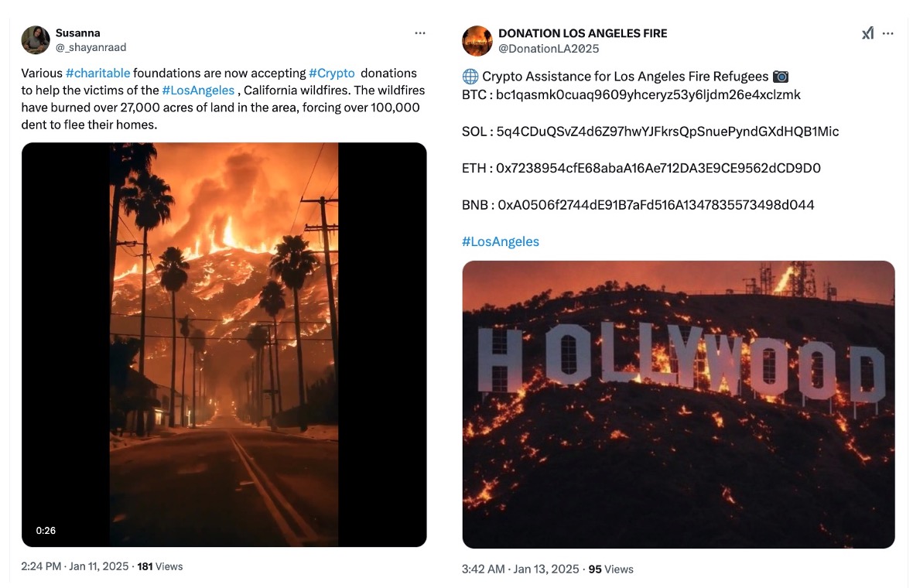913x588 pixels.
Task: Click the DONATION LOS ANGELES FIRE name
Action: [x=582, y=33]
